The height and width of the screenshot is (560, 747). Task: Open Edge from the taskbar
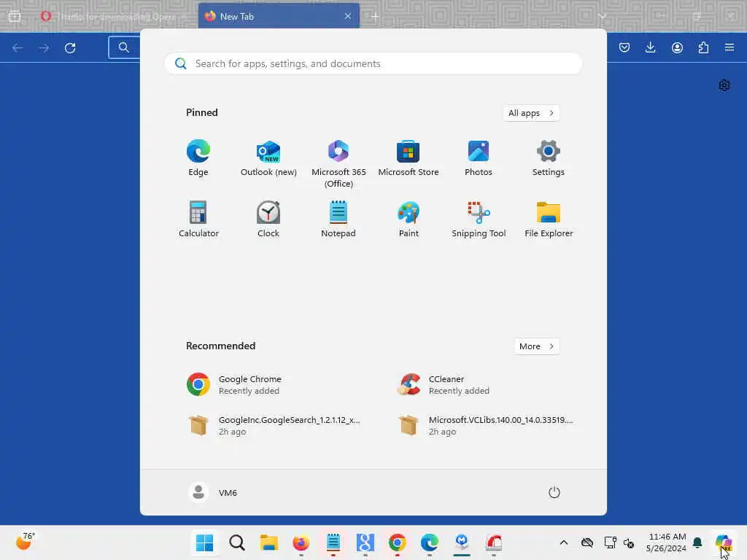click(429, 542)
